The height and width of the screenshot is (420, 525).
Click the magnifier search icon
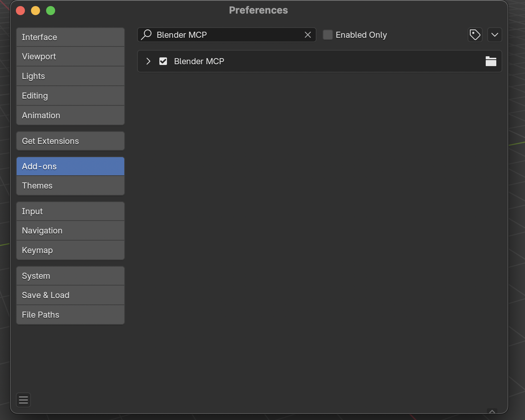pyautogui.click(x=146, y=35)
